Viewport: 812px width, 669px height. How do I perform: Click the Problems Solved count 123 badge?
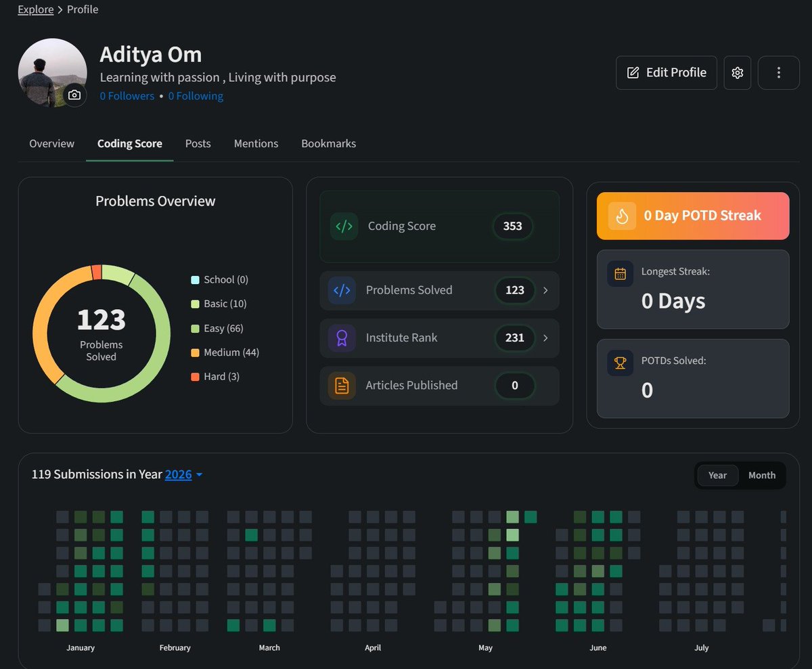pyautogui.click(x=515, y=290)
